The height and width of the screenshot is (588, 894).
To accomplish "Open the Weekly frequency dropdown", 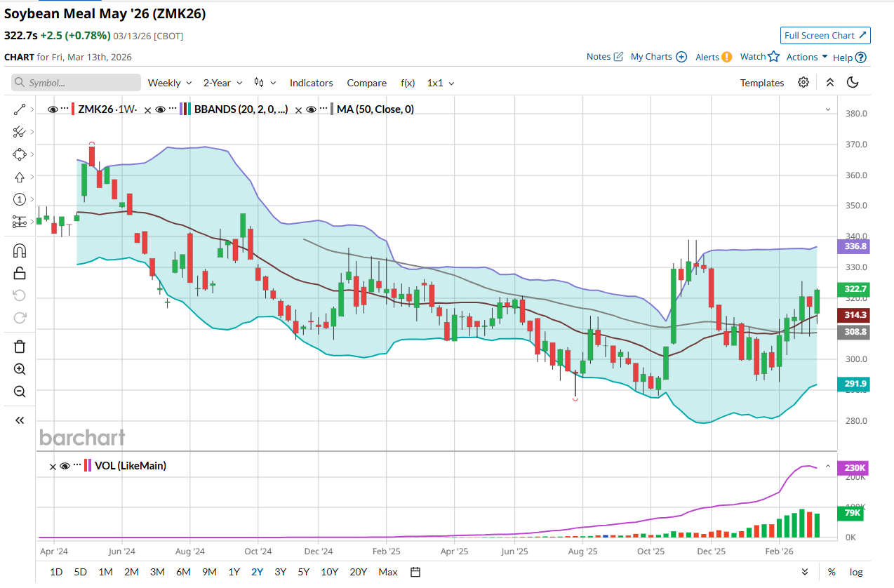I will click(x=169, y=83).
